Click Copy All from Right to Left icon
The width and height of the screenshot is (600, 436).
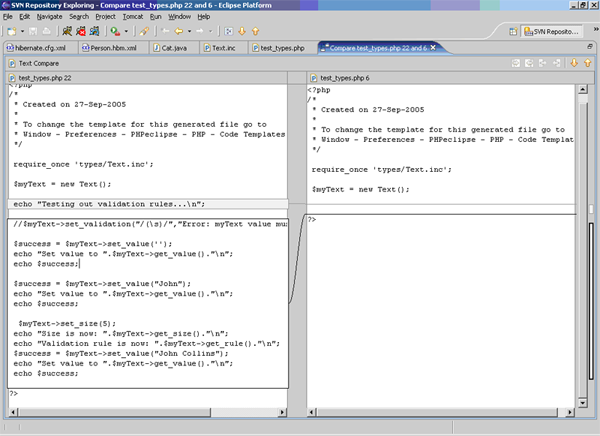(529, 63)
